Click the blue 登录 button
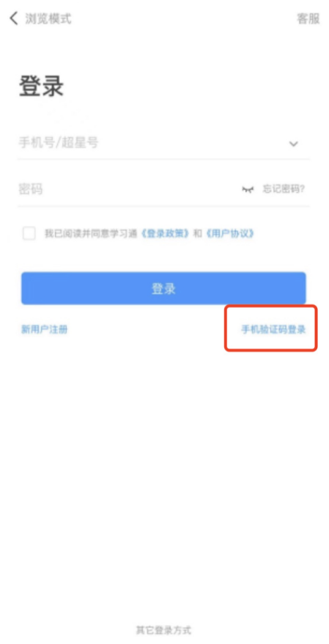The width and height of the screenshot is (329, 644). (163, 288)
